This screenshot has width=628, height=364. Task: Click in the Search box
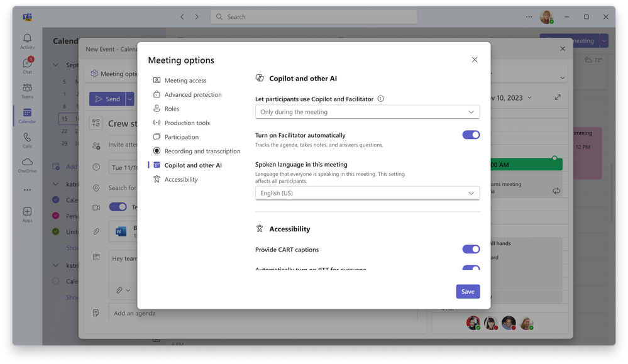314,17
